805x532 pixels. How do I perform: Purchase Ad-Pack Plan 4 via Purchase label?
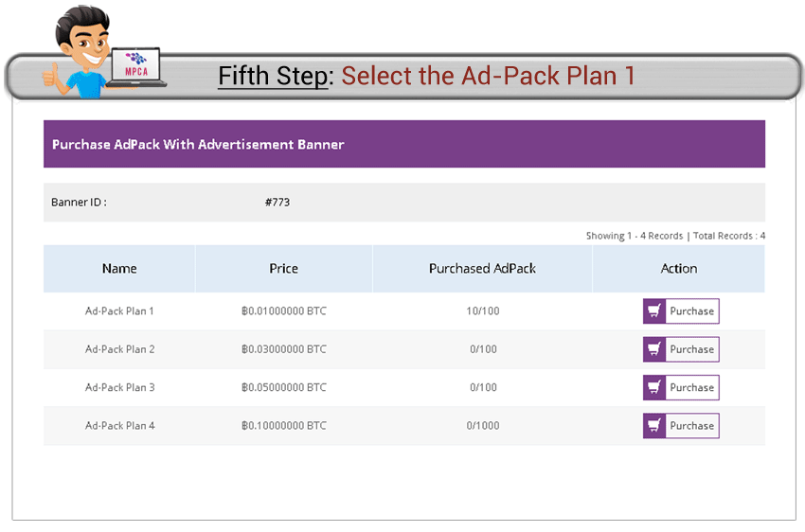[x=692, y=426]
